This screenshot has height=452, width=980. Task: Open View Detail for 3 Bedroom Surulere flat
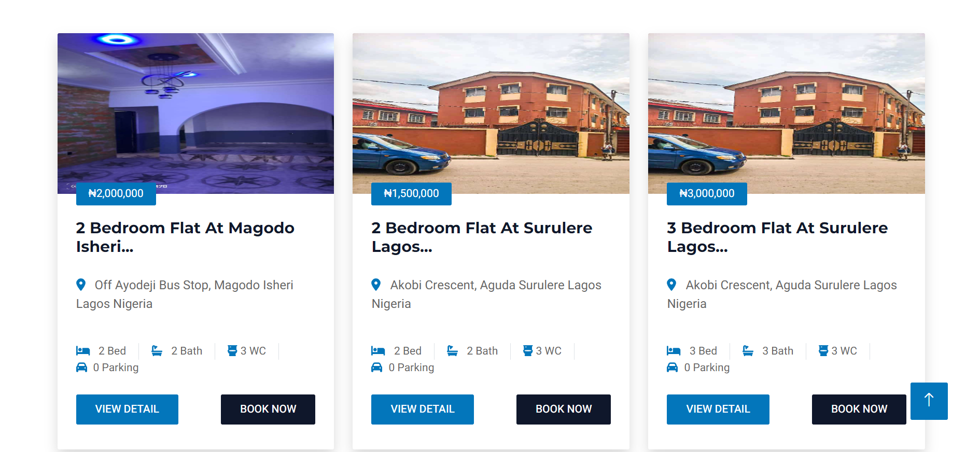[718, 409]
